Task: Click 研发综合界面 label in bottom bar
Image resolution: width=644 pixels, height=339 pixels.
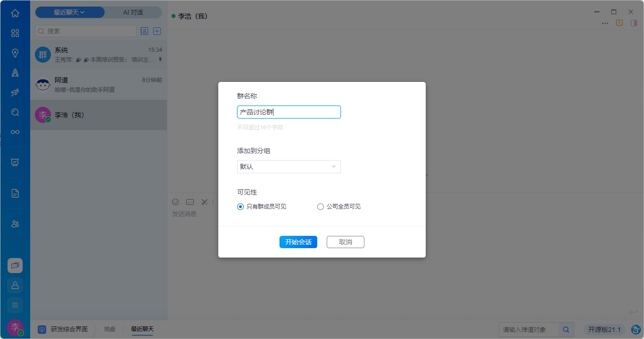Action: pos(69,329)
